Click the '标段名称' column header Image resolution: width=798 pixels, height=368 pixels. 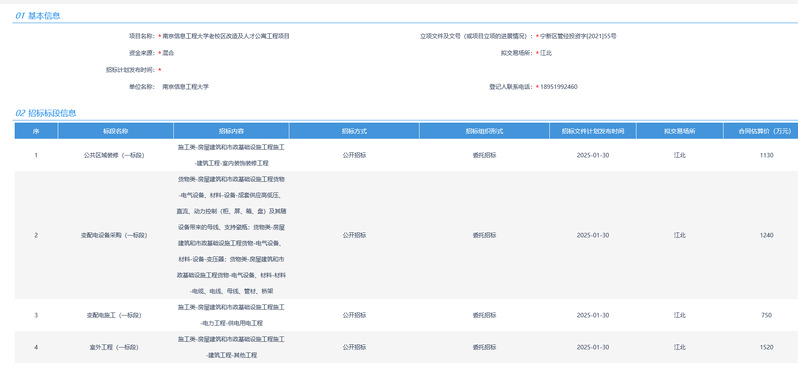[116, 131]
